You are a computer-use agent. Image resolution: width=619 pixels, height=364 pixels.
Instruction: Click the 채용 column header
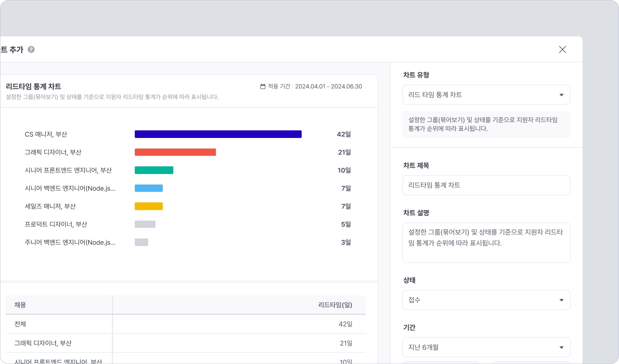pos(20,305)
